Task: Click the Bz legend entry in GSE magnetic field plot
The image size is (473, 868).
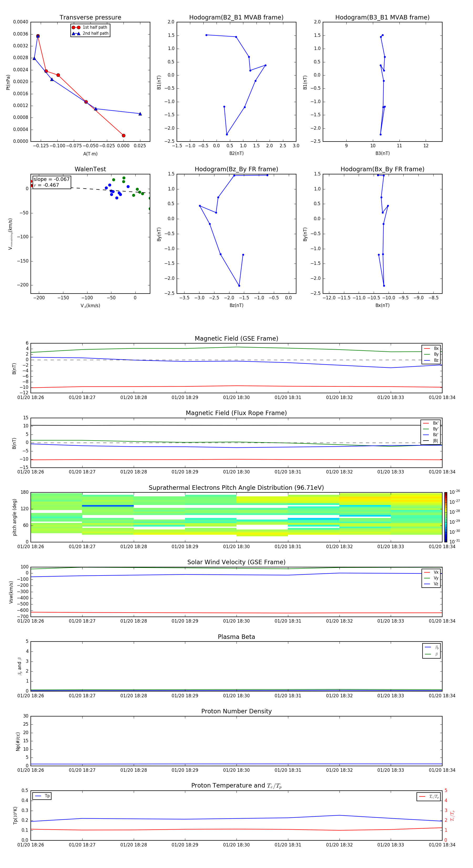Action: click(x=431, y=361)
